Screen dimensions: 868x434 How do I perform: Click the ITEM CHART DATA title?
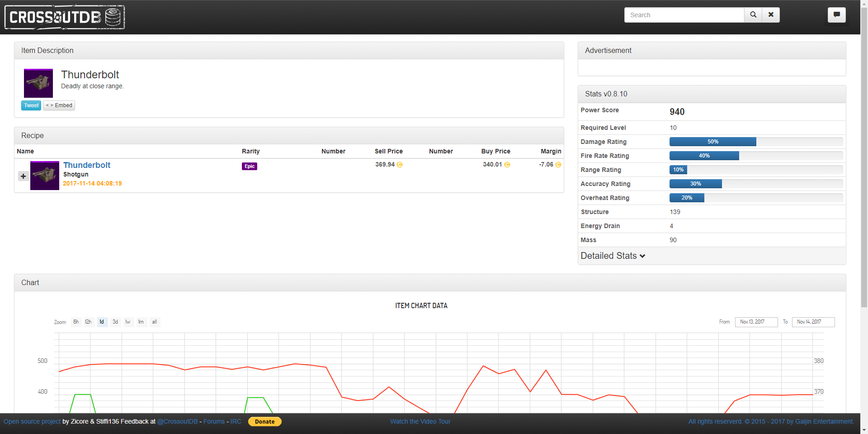click(x=421, y=306)
